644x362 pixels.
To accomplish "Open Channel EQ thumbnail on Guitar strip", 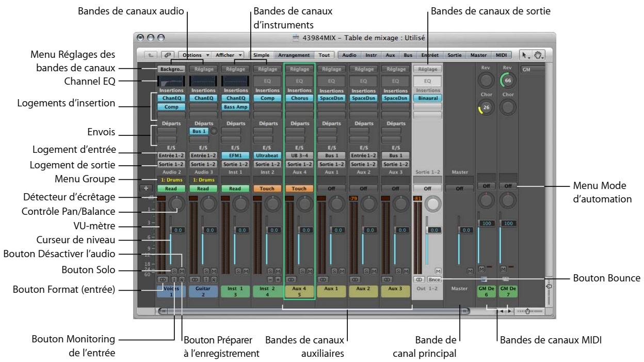I will tap(203, 81).
